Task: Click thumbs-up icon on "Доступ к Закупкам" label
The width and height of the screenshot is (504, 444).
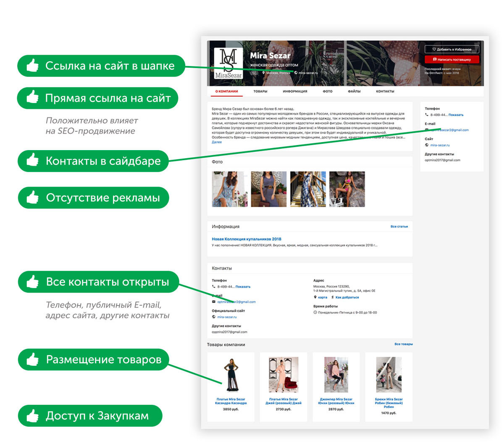Action: coord(33,416)
